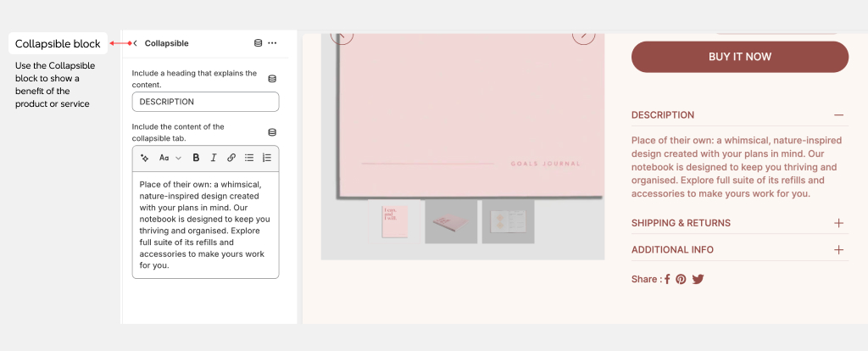Click the DESCRIPTION heading input field
Viewport: 868px width, 351px height.
205,102
